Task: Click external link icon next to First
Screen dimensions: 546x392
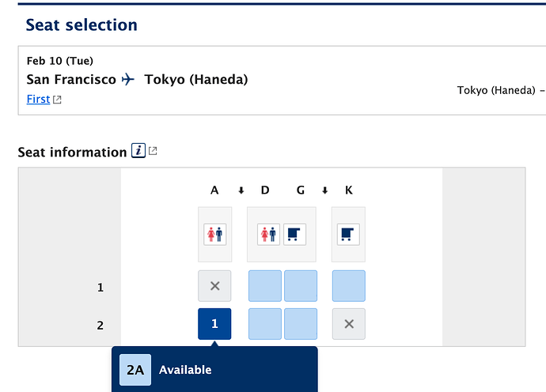Action: 57,100
